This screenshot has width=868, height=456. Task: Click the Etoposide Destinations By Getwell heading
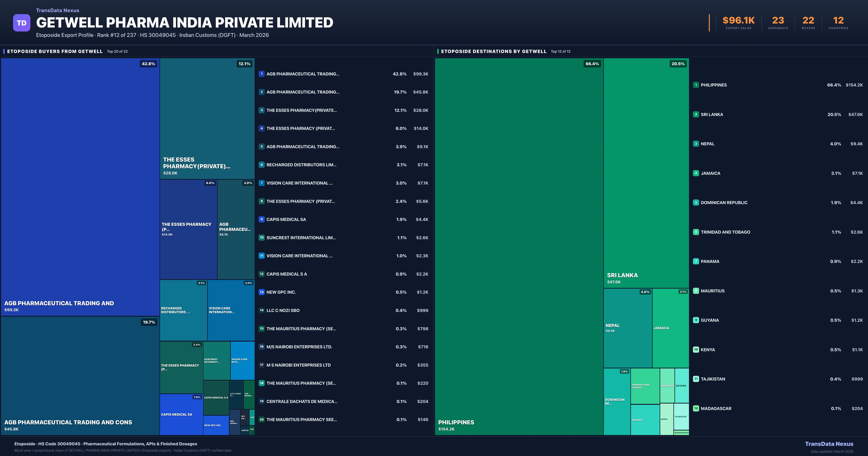pos(493,51)
